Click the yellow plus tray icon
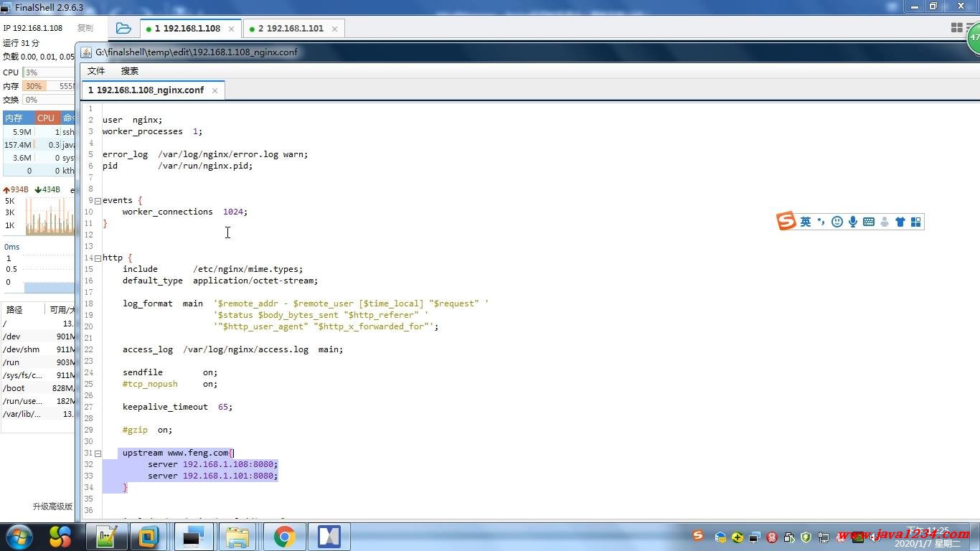980x551 pixels. pyautogui.click(x=738, y=537)
